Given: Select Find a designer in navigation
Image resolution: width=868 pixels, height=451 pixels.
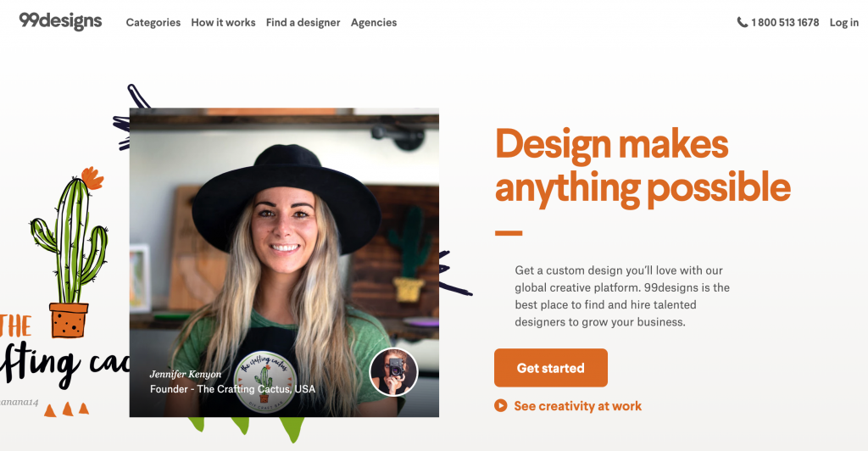Looking at the screenshot, I should [303, 23].
